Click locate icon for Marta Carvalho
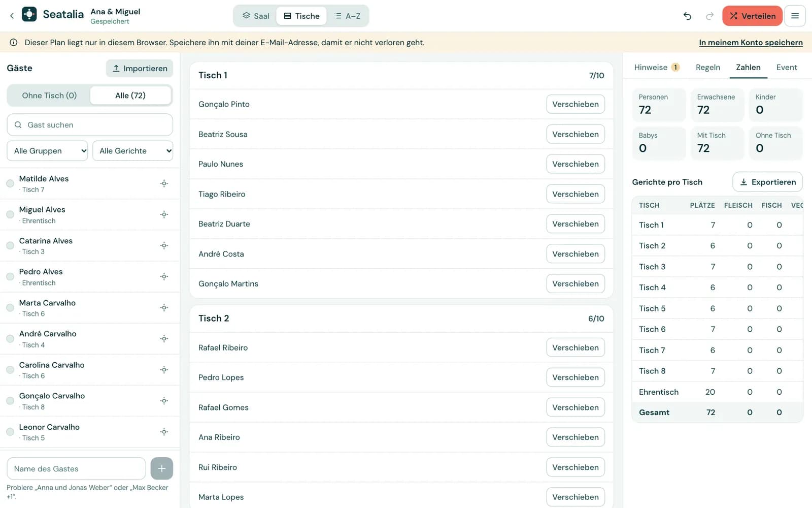Image resolution: width=812 pixels, height=508 pixels. pos(164,307)
